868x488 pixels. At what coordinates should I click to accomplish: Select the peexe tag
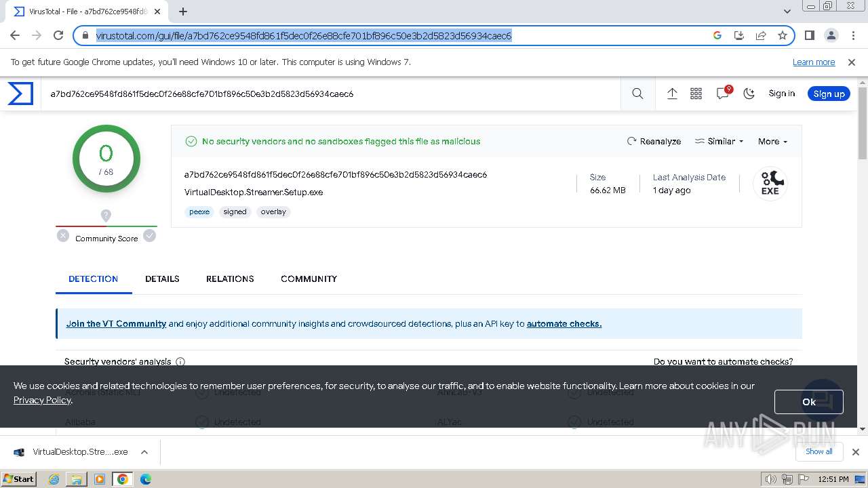tap(199, 211)
